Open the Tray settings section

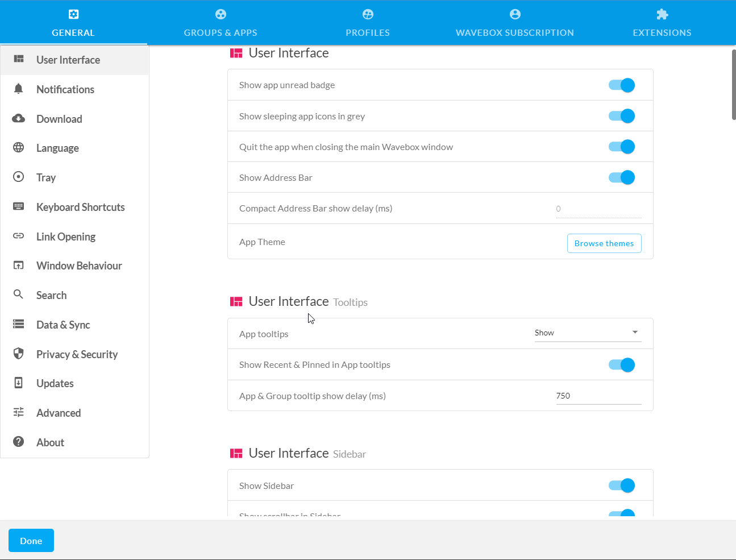click(x=74, y=177)
